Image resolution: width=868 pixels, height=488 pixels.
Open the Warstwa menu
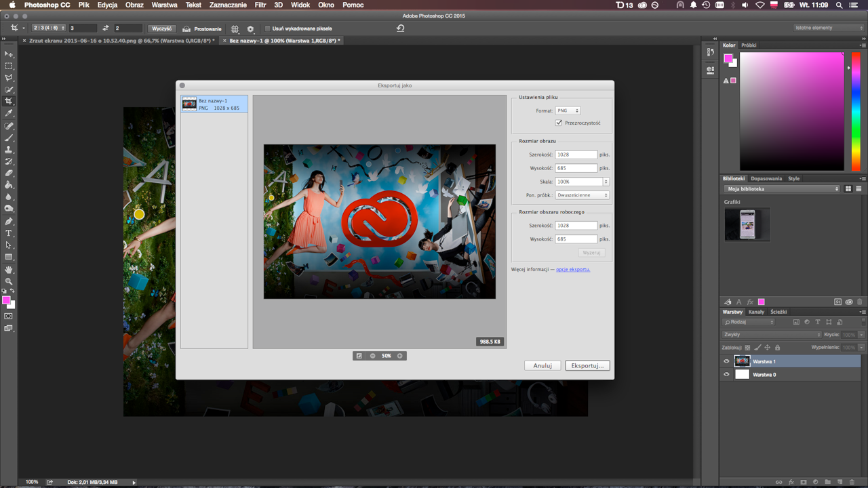pyautogui.click(x=164, y=5)
